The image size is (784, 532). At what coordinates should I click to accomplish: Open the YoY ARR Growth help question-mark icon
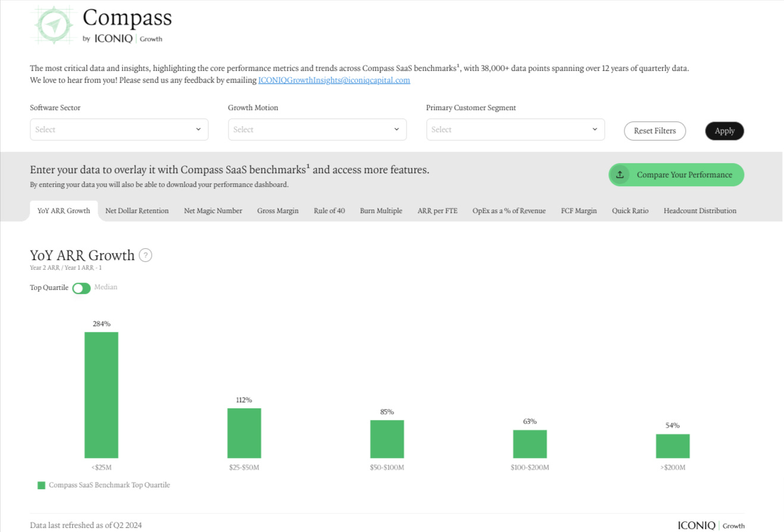145,255
